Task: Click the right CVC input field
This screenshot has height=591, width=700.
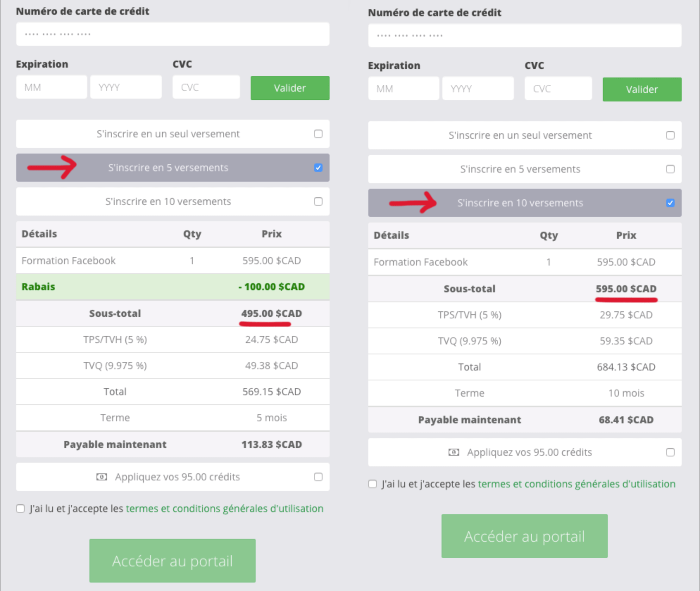Action: coord(558,89)
